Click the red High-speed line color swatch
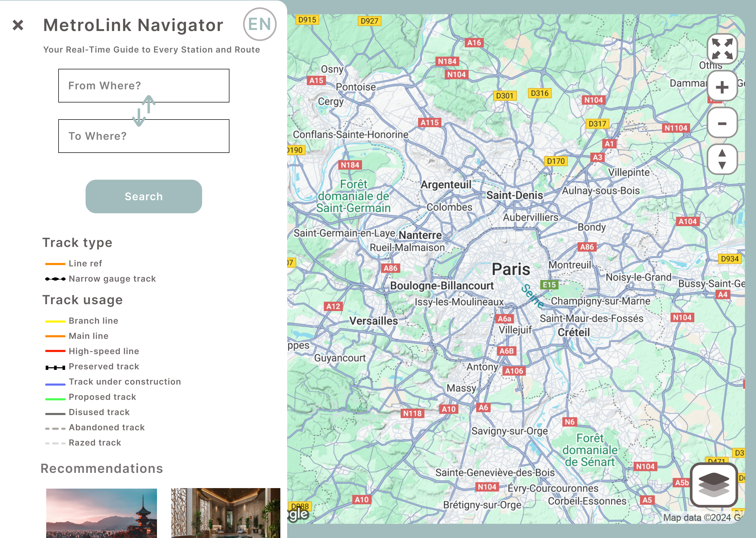This screenshot has width=756, height=538. 55,351
